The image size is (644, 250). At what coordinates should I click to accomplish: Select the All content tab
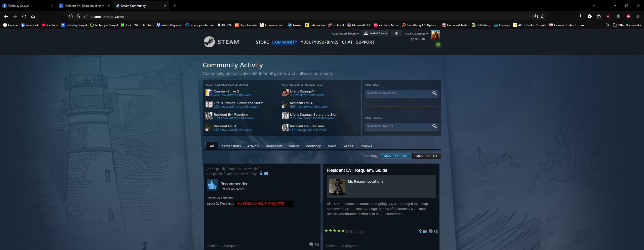click(x=212, y=146)
